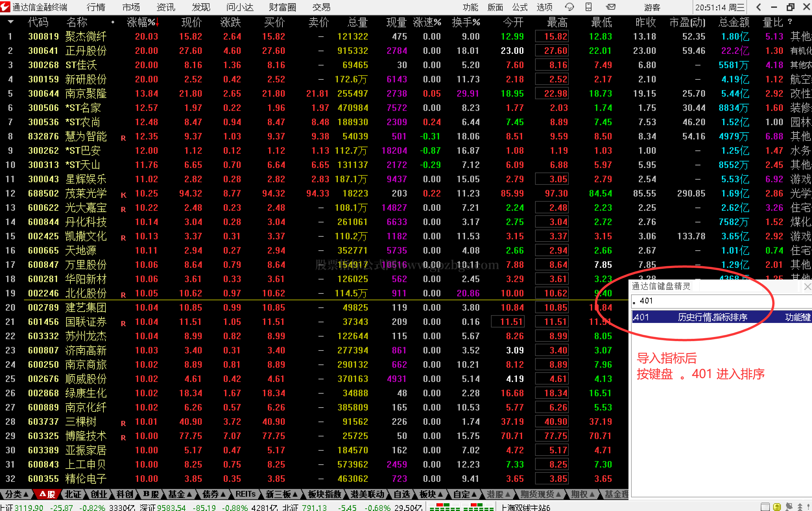Screen dimensions: 812x511
Task: Expand the 期货现货▲ tab menu
Action: (x=541, y=494)
